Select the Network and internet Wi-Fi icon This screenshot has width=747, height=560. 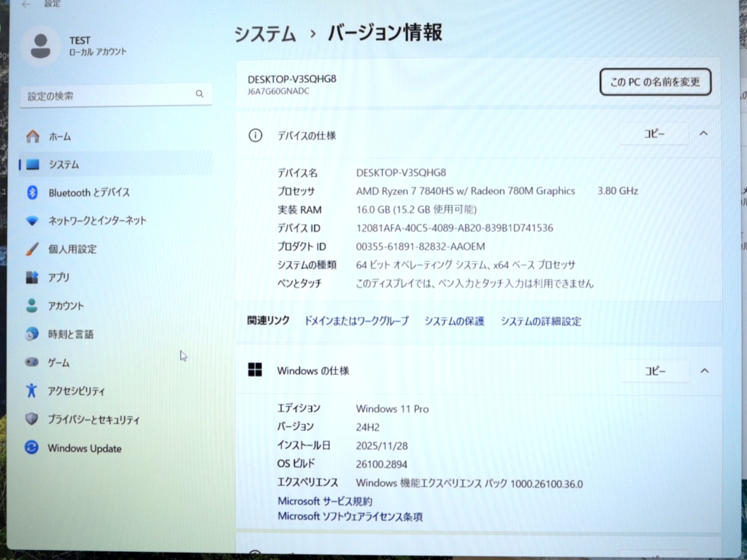pyautogui.click(x=33, y=221)
